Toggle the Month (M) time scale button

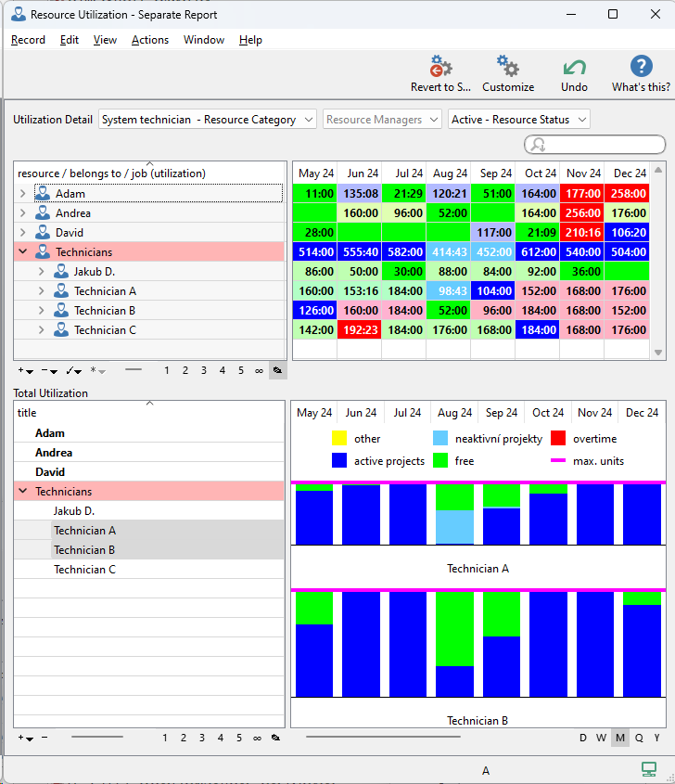pyautogui.click(x=620, y=739)
